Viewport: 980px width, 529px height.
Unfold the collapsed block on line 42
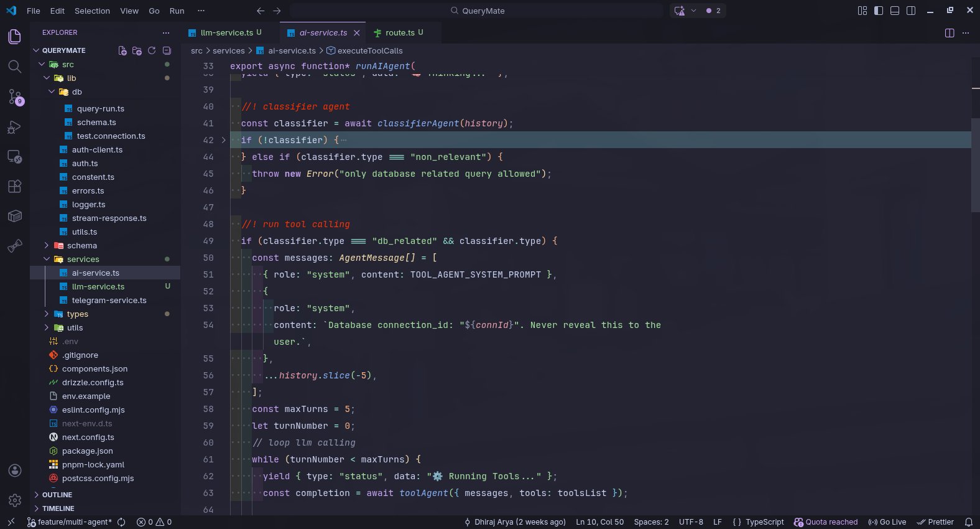click(224, 140)
